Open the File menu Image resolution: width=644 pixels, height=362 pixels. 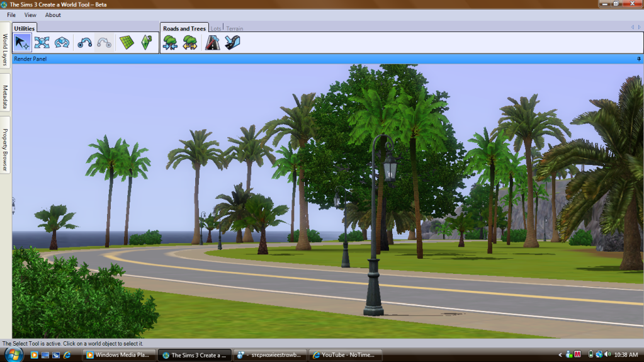click(x=11, y=15)
